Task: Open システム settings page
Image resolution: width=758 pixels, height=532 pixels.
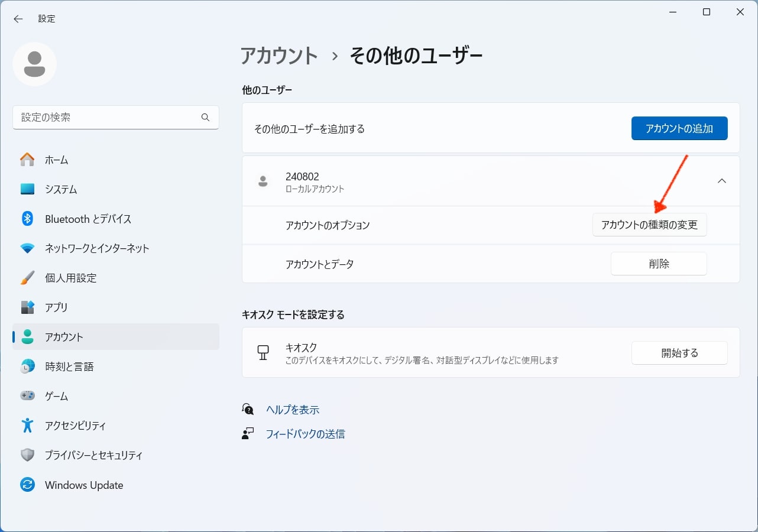Action: coord(116,189)
